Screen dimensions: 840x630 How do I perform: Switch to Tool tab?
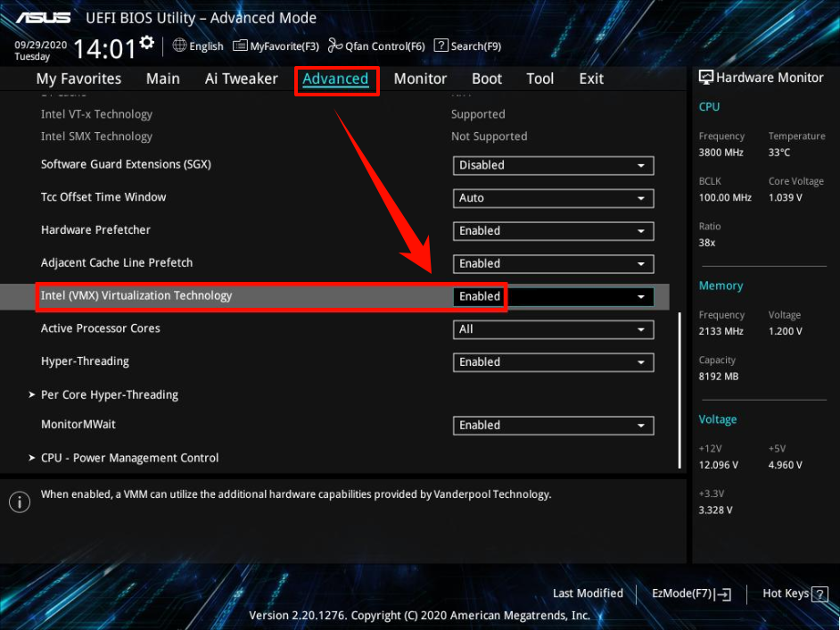click(540, 79)
